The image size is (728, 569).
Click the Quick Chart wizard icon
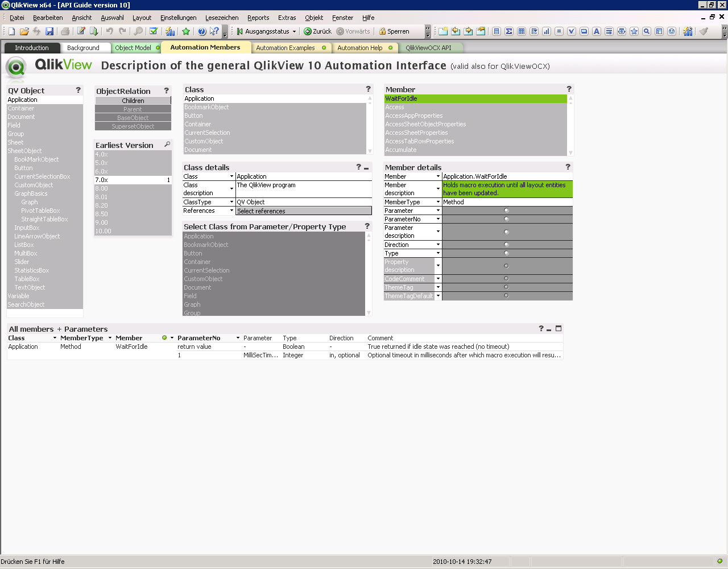click(x=170, y=31)
